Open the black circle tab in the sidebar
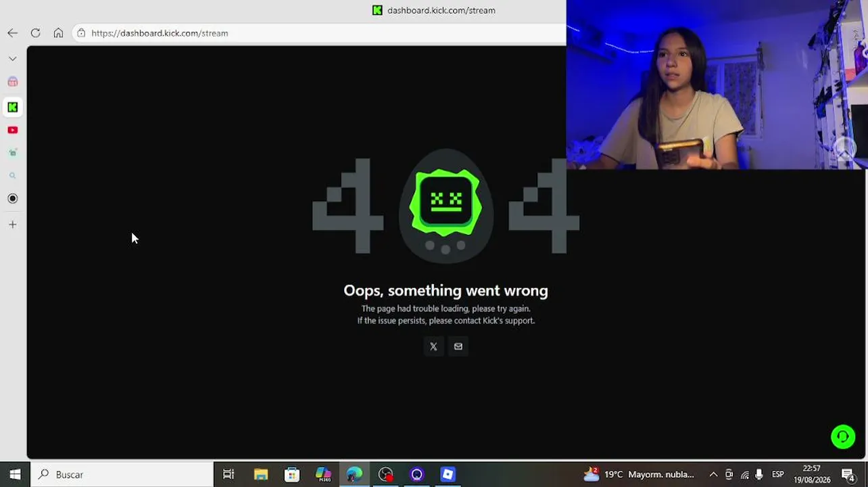 pos(13,198)
